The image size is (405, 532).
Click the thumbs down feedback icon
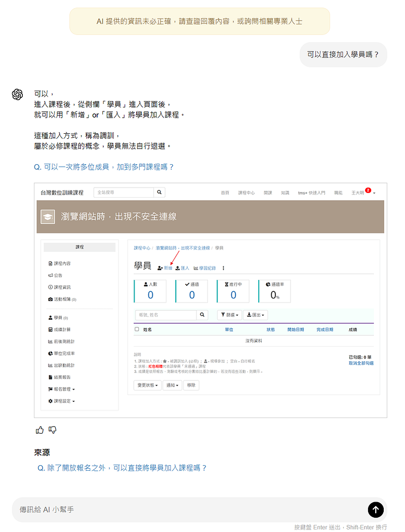53,430
